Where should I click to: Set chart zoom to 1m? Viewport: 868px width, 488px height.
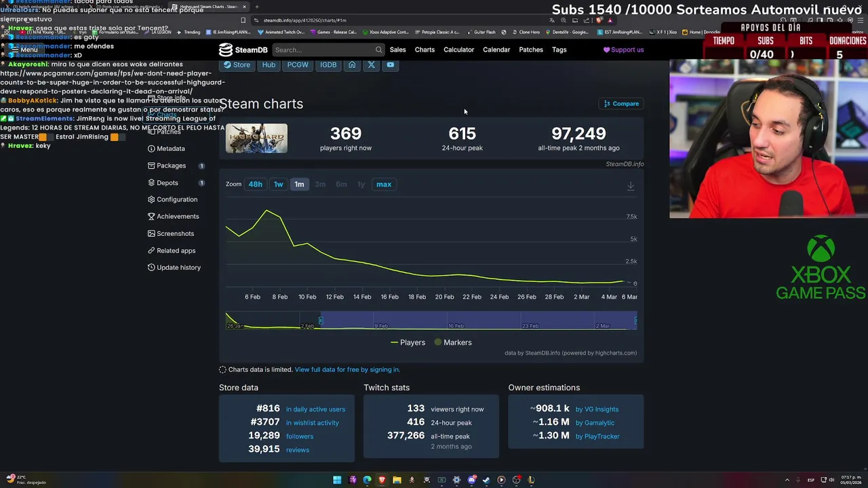click(x=299, y=184)
